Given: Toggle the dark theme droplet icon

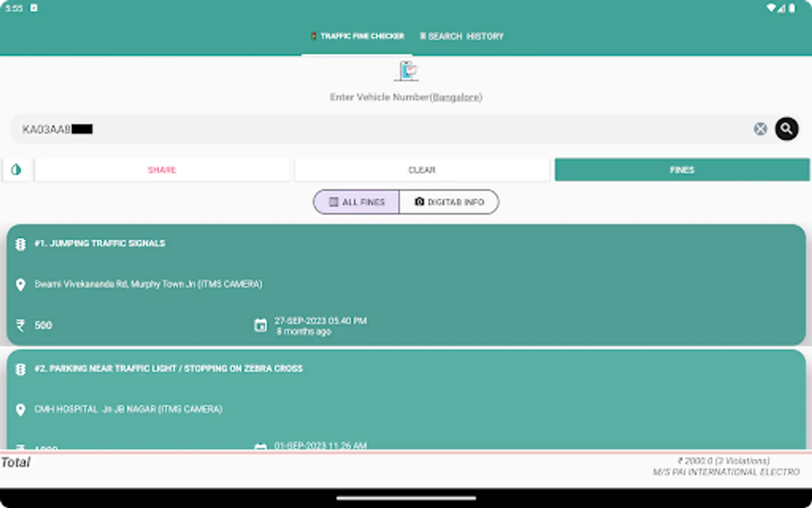Looking at the screenshot, I should (16, 169).
